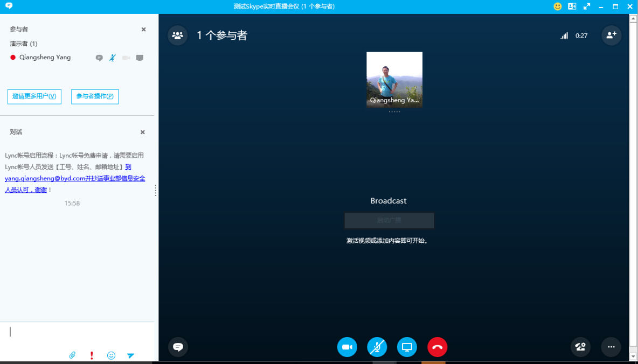
Task: Click the signal strength indicator
Action: tap(564, 36)
